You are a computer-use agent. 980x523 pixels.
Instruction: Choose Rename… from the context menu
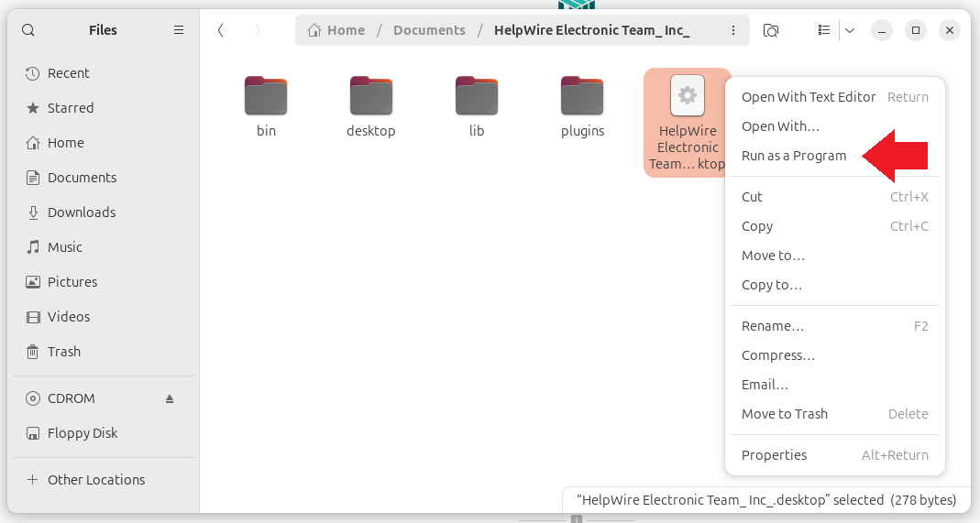pyautogui.click(x=835, y=326)
